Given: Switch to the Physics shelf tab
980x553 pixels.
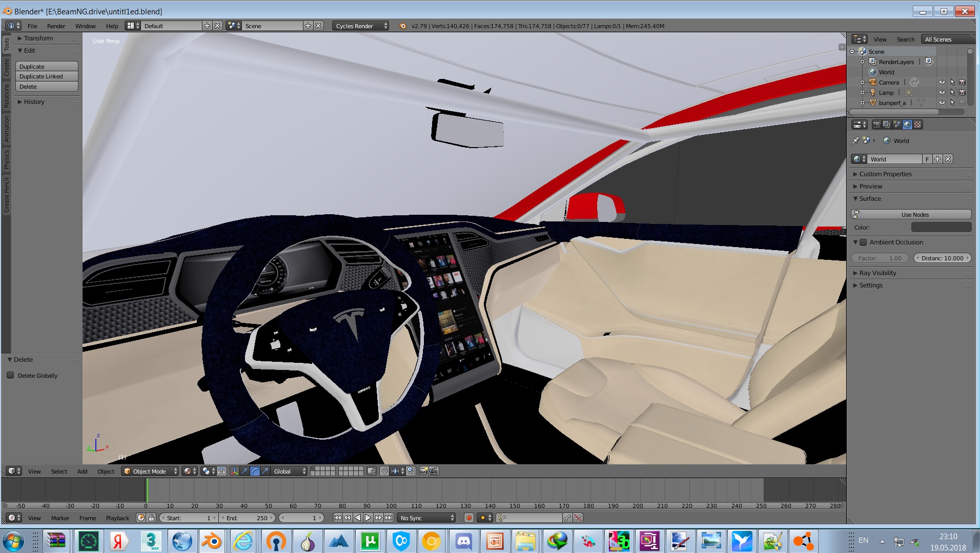Looking at the screenshot, I should coord(7,159).
